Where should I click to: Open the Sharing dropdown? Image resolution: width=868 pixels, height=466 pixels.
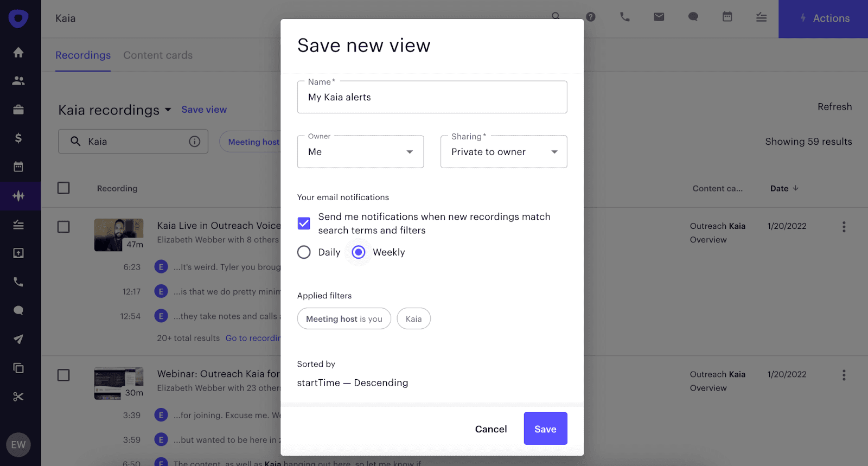[x=503, y=152]
